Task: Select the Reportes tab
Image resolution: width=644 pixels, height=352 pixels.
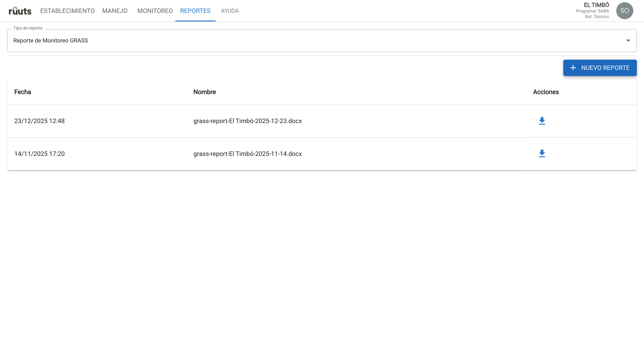Action: point(195,11)
